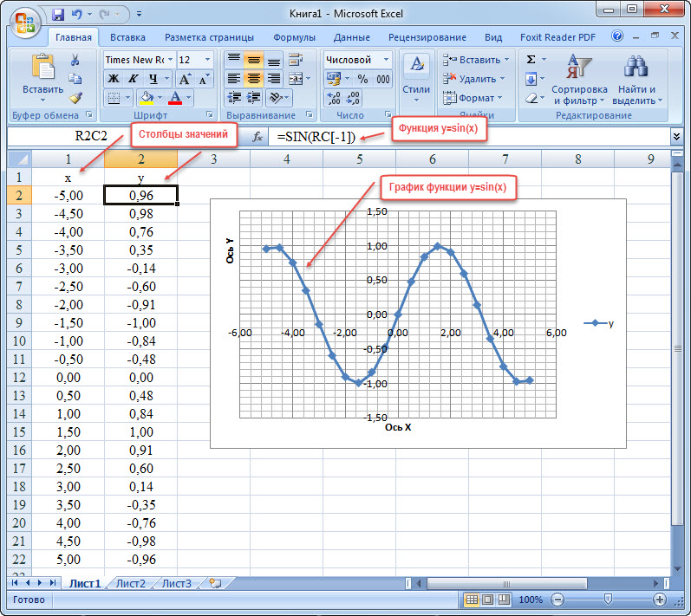Click the Cut scissors icon
The height and width of the screenshot is (616, 691).
(x=75, y=60)
